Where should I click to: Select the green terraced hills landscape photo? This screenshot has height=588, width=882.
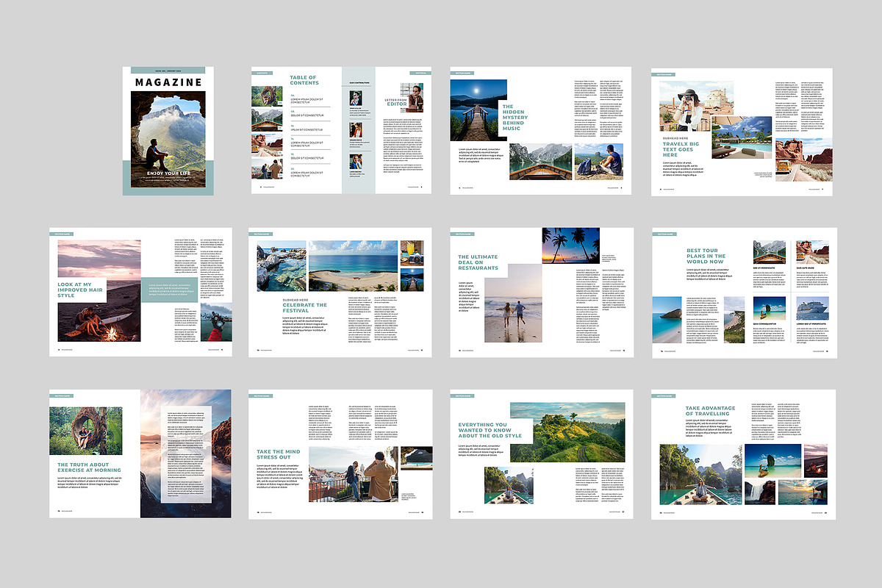(567, 432)
